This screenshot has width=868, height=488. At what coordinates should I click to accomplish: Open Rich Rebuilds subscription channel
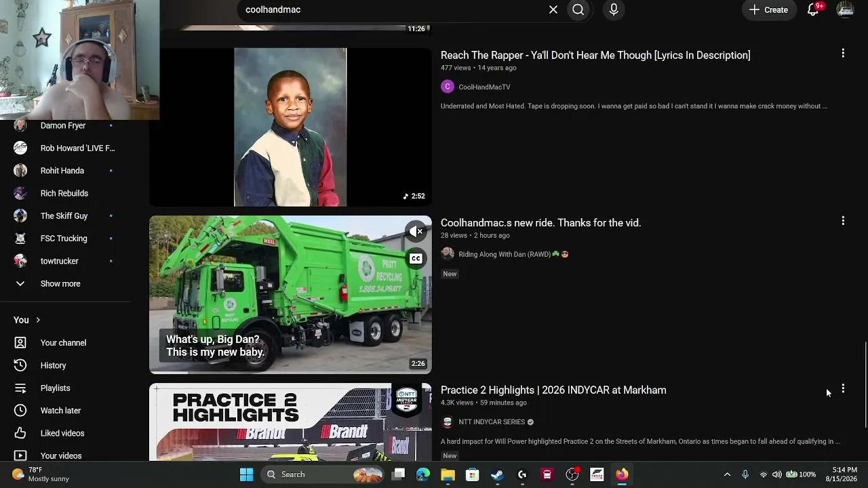[x=65, y=193]
